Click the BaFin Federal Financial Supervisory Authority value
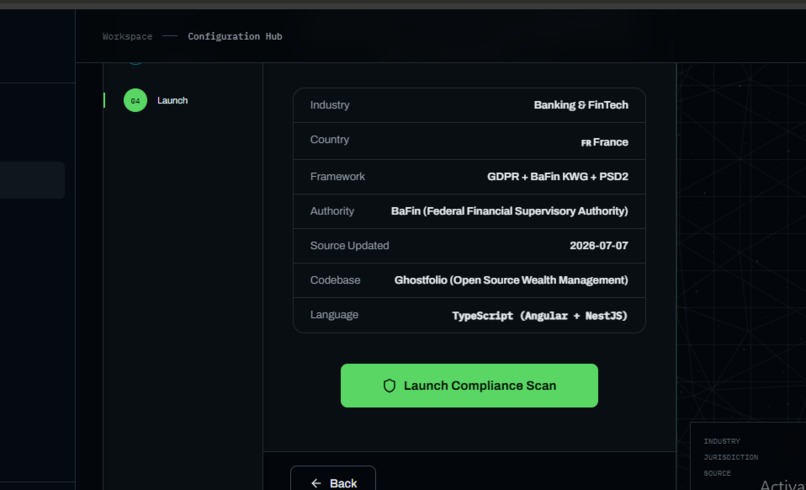 [509, 211]
